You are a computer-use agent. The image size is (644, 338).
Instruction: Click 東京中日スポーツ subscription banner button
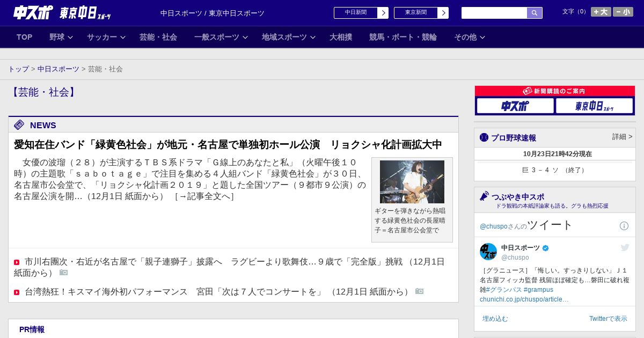click(594, 106)
